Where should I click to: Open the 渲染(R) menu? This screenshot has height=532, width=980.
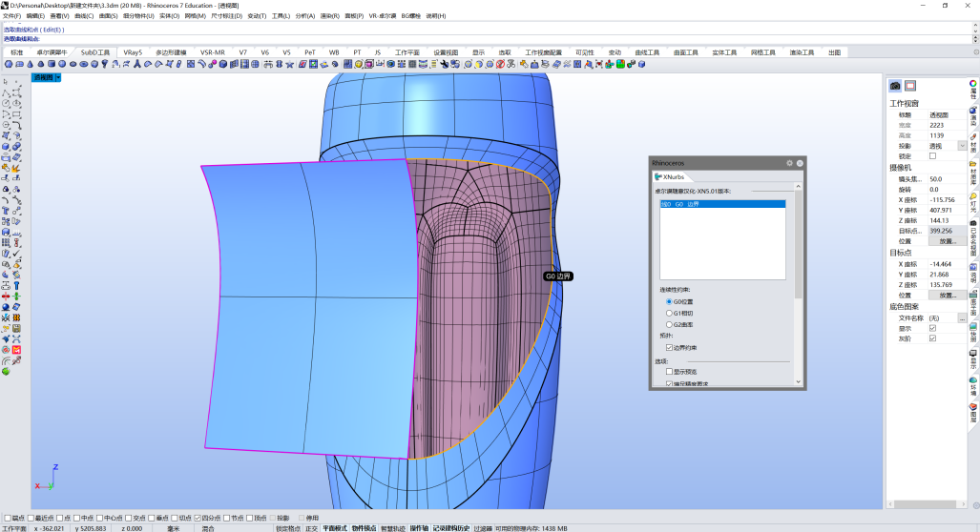click(330, 15)
